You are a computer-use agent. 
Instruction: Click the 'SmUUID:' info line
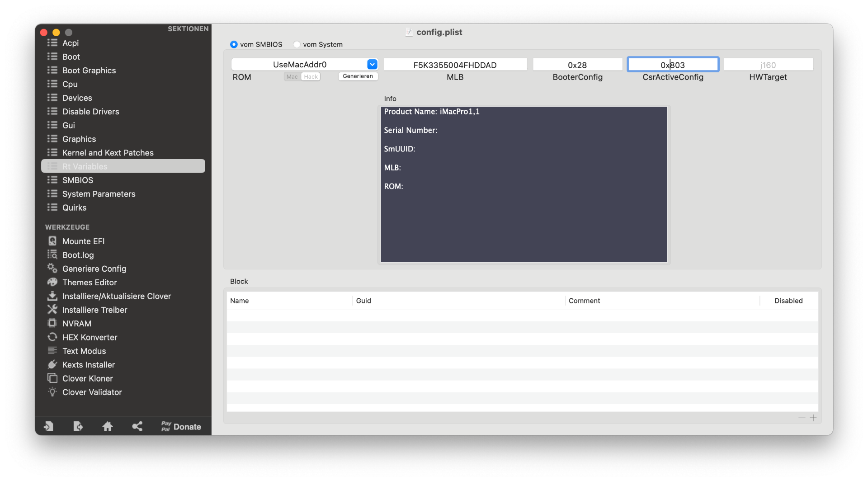pyautogui.click(x=399, y=149)
